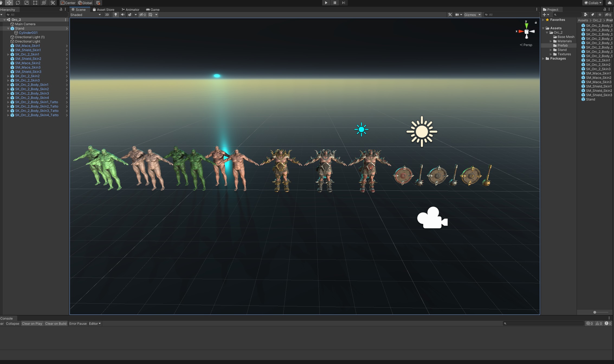The width and height of the screenshot is (614, 364).
Task: Select the Scale tool
Action: (x=27, y=3)
